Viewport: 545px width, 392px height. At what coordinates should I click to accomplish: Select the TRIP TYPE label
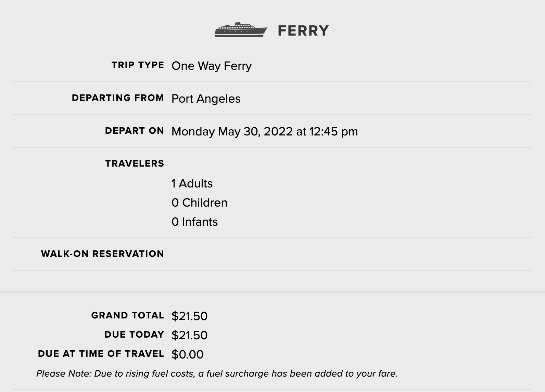(138, 65)
